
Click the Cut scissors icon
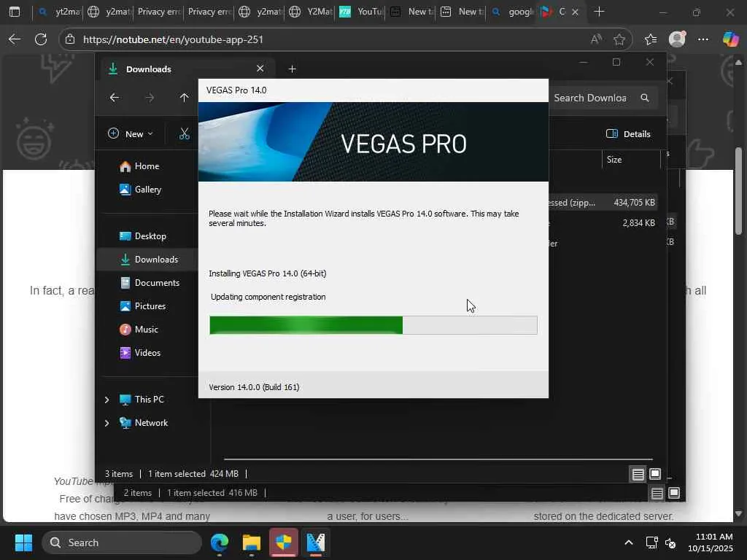coord(185,134)
